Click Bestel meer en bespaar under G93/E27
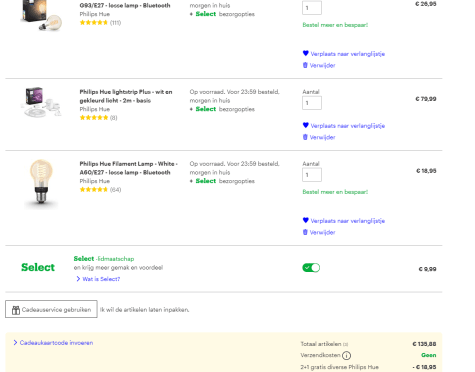 click(335, 25)
